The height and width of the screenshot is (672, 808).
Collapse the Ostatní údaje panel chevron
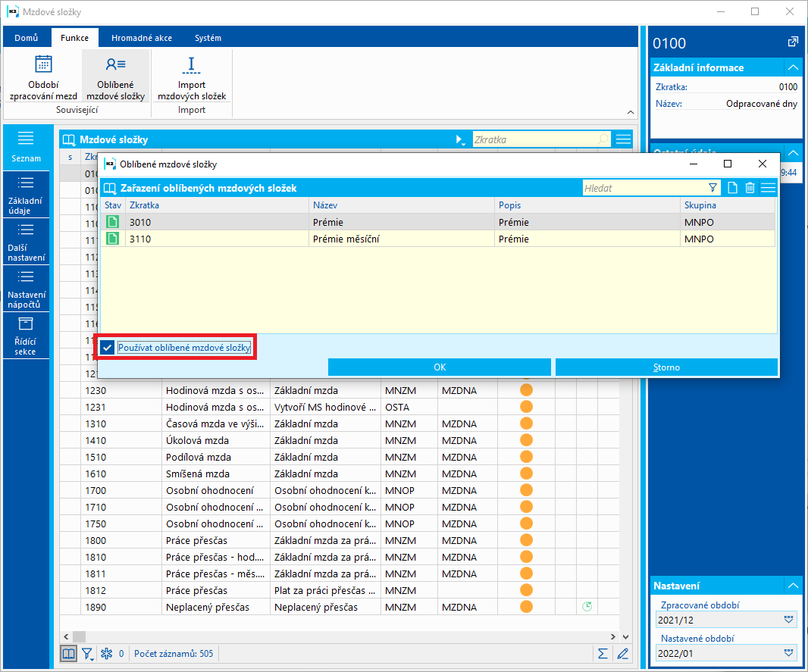(x=793, y=152)
